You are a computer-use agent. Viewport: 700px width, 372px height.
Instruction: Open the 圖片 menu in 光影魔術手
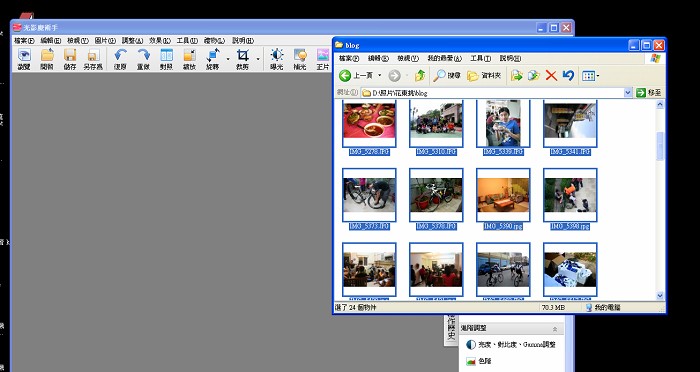tap(105, 41)
